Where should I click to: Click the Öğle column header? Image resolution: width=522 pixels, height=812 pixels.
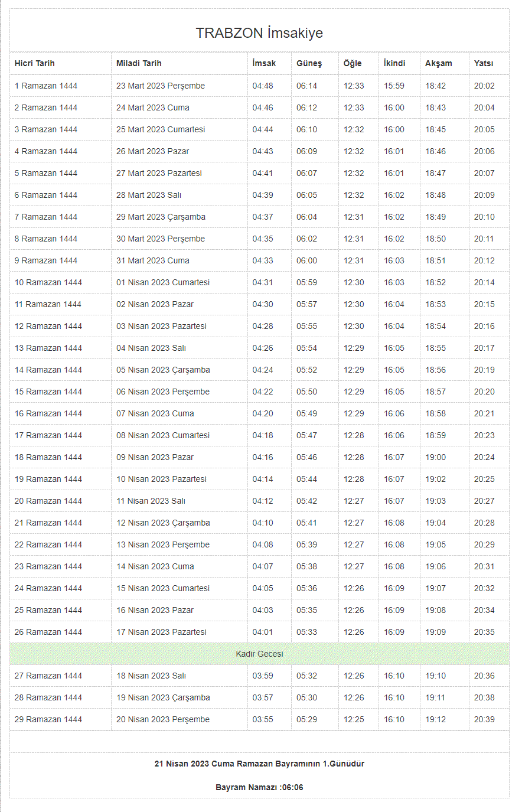coord(353,63)
